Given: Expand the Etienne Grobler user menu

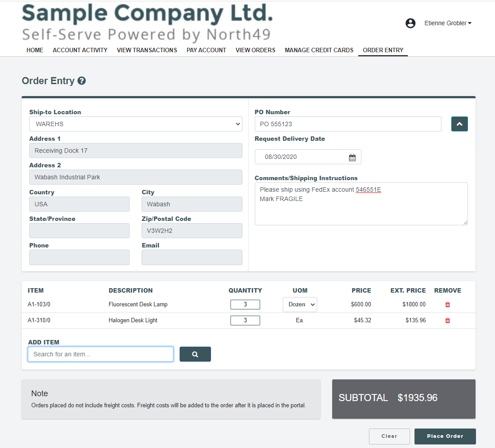Looking at the screenshot, I should pos(448,23).
